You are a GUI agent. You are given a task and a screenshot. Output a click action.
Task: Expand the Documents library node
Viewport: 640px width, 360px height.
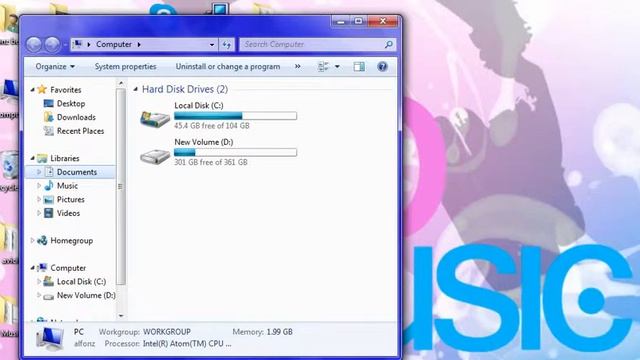tap(39, 172)
